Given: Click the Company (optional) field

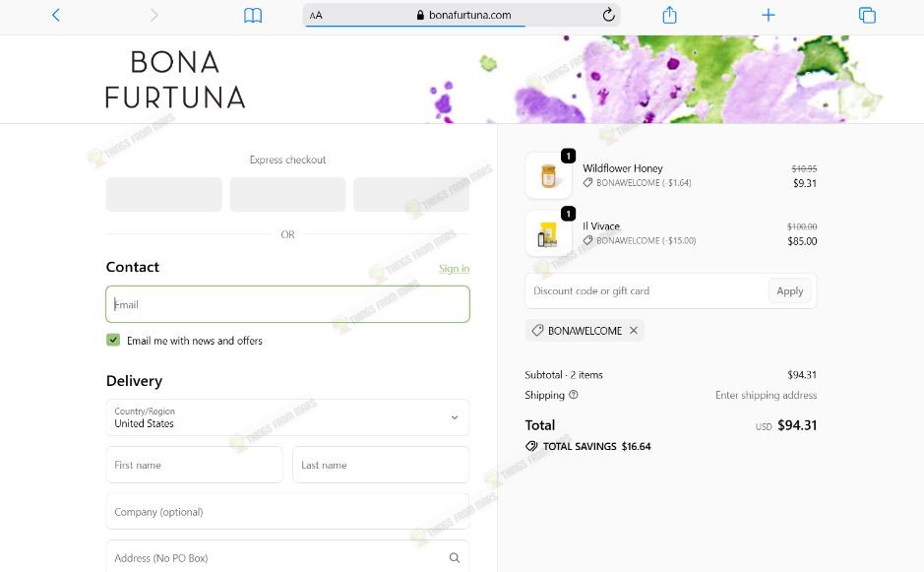Looking at the screenshot, I should click(x=287, y=511).
